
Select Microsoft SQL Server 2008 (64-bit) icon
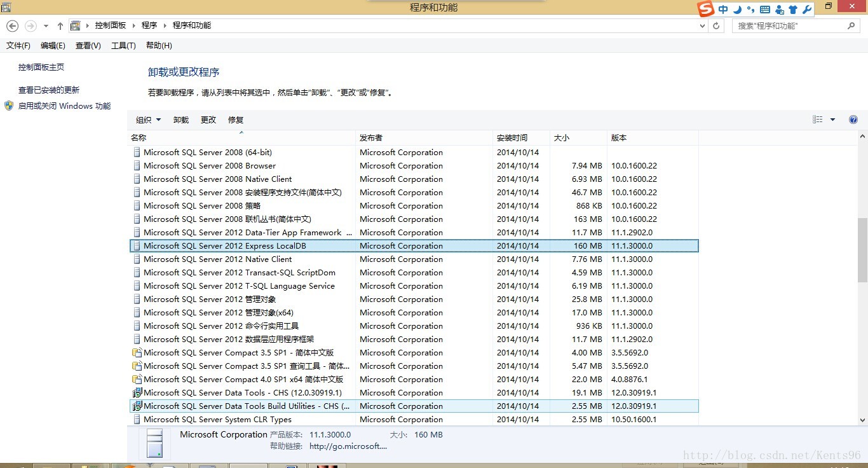tap(137, 153)
